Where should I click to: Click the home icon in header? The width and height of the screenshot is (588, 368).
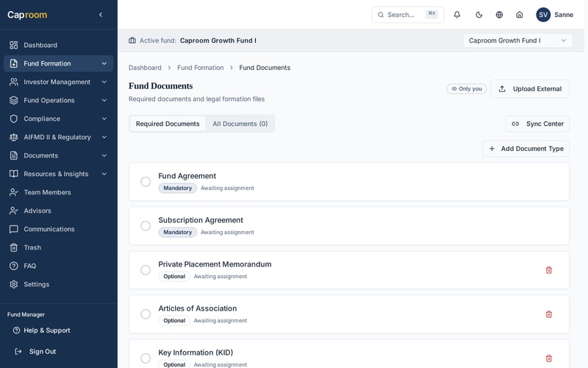(520, 15)
